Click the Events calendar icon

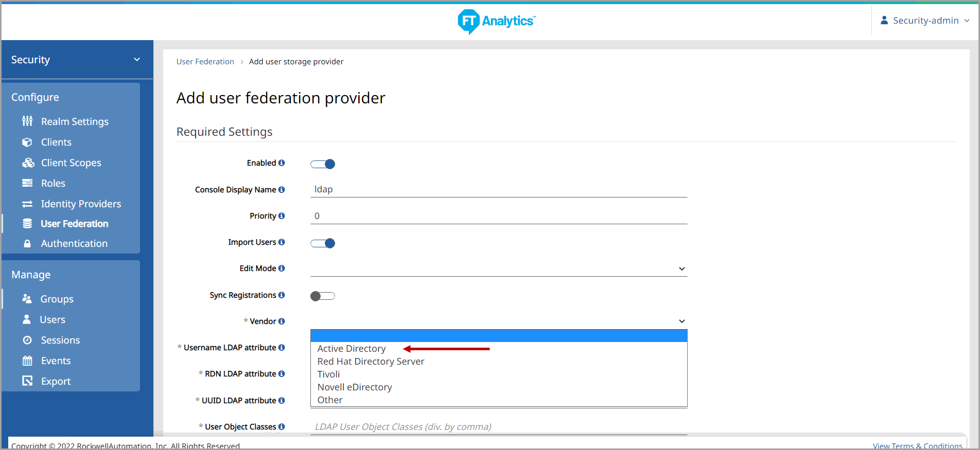(27, 361)
